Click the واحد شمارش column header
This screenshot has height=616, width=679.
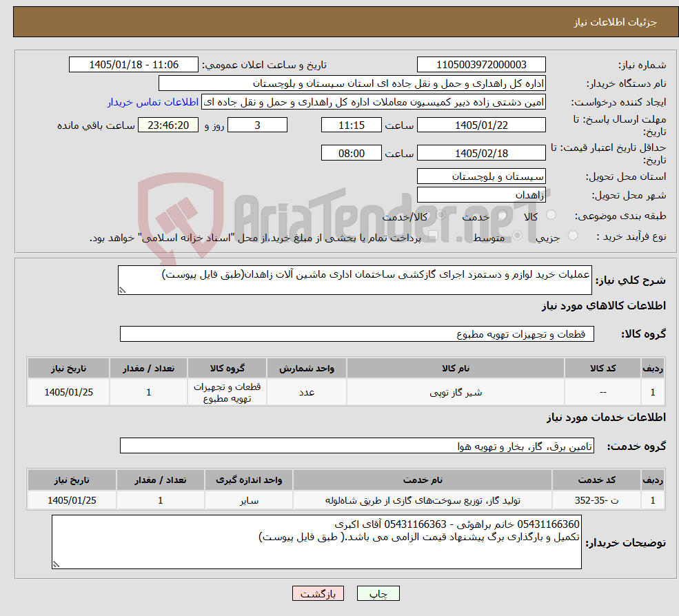point(307,369)
